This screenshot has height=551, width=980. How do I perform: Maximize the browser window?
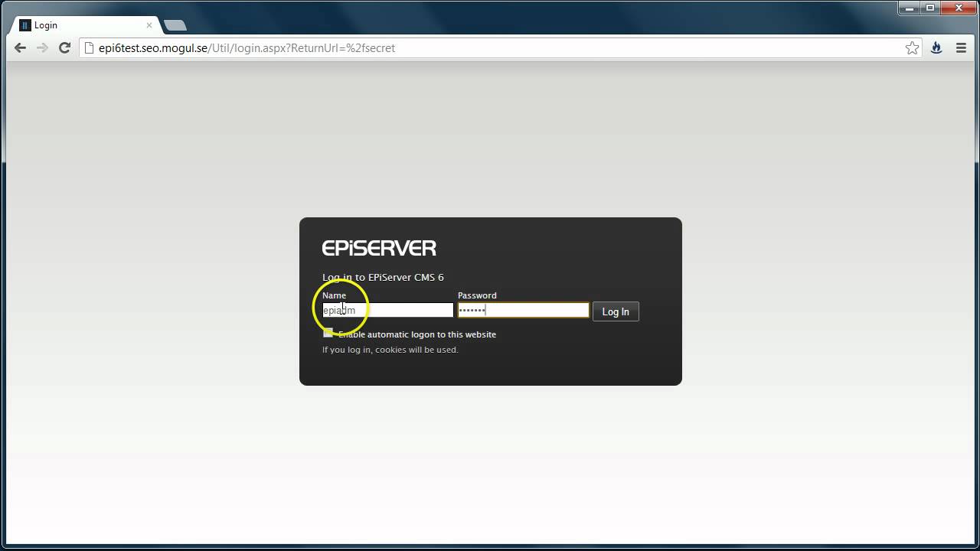(930, 8)
